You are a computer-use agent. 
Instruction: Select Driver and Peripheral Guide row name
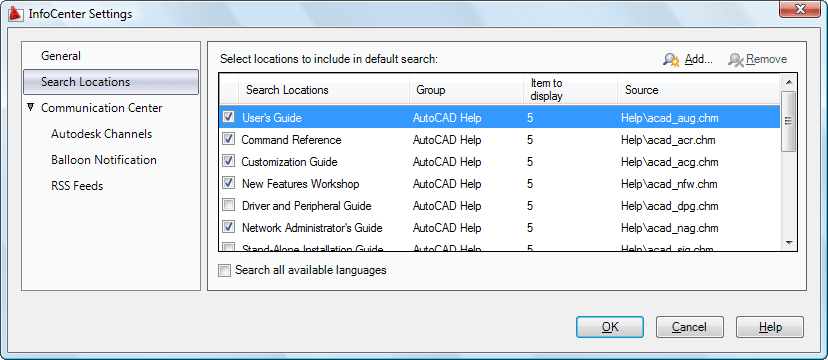pos(306,205)
